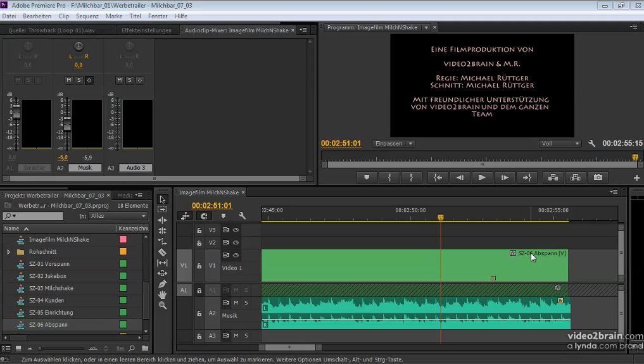Viewport: 644px width, 364px height.
Task: Step back one frame
Action: [x=460, y=177]
